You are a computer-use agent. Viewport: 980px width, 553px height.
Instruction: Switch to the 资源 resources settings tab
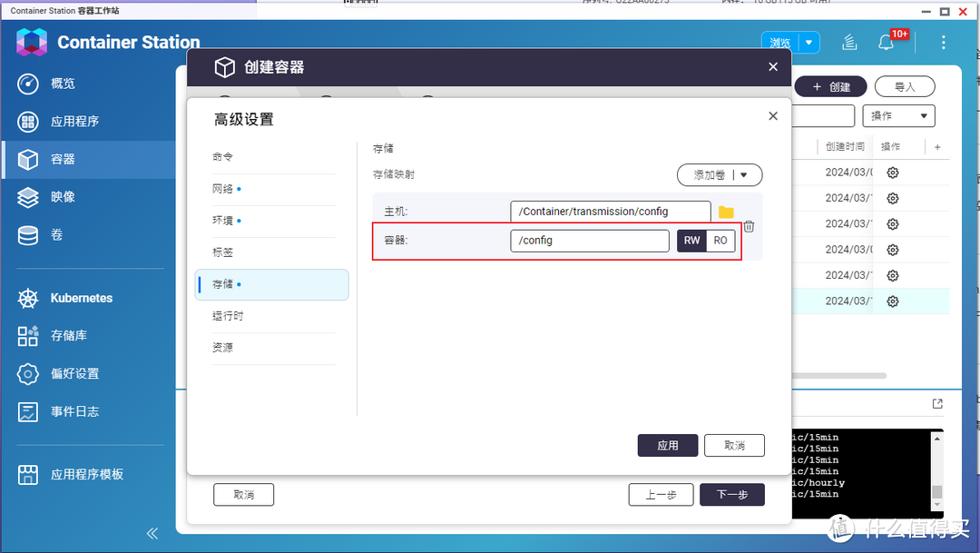[274, 348]
